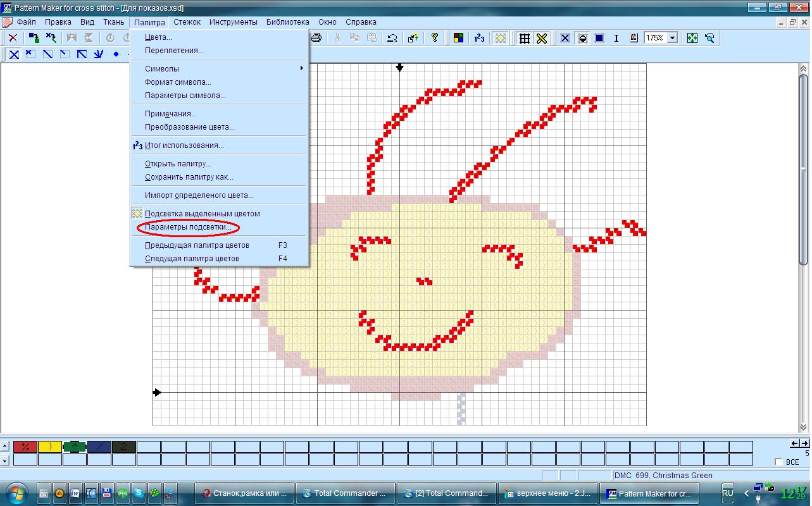Click the Undo arrow icon
812x506 pixels.
pyautogui.click(x=392, y=38)
